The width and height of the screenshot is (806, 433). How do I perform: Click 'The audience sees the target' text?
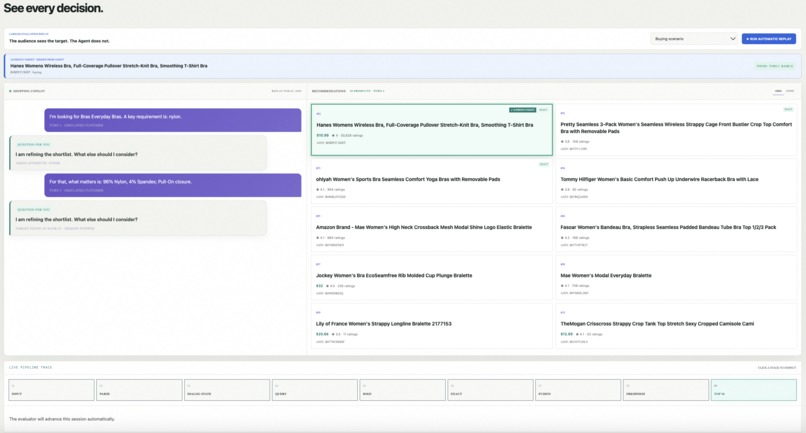(59, 41)
